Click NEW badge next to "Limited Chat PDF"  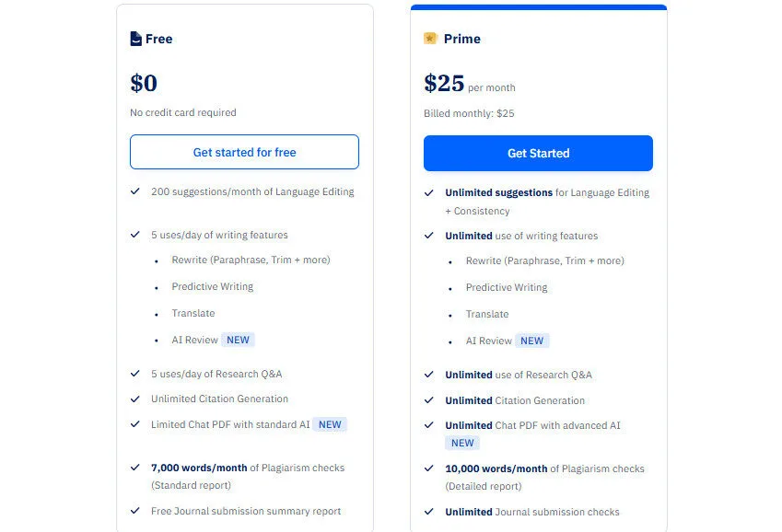[330, 424]
